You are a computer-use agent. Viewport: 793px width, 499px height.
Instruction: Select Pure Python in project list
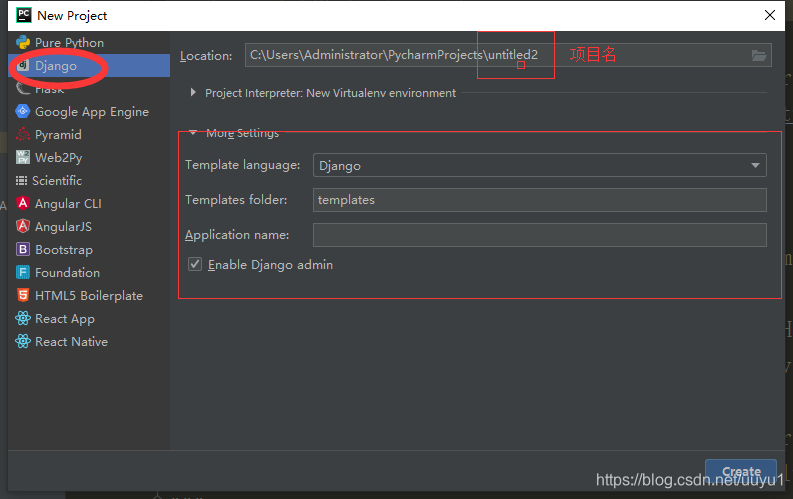69,42
